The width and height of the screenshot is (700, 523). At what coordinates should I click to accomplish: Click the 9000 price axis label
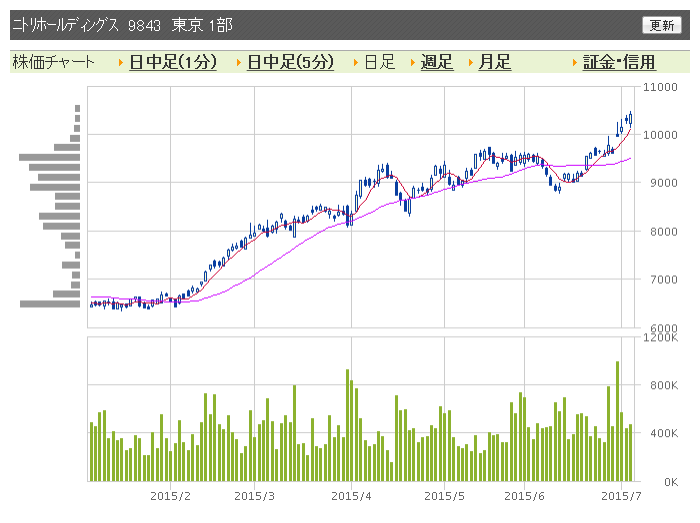tap(663, 183)
